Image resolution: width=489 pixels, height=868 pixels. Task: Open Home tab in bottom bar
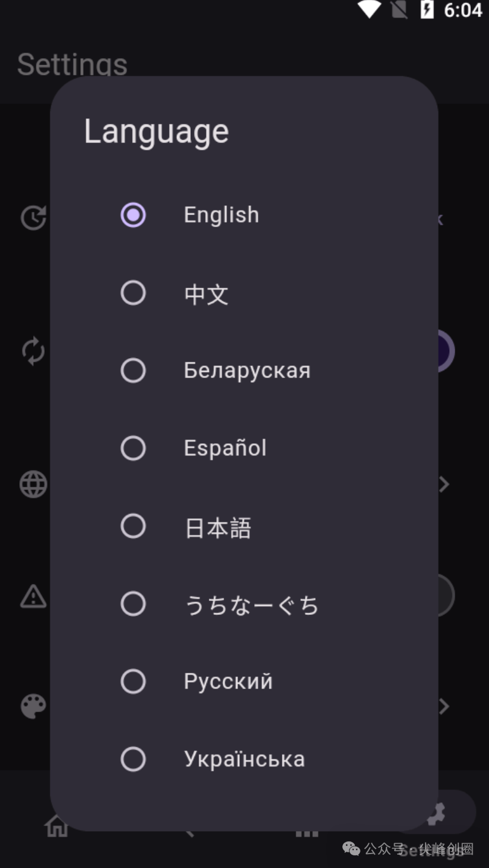pos(57,825)
